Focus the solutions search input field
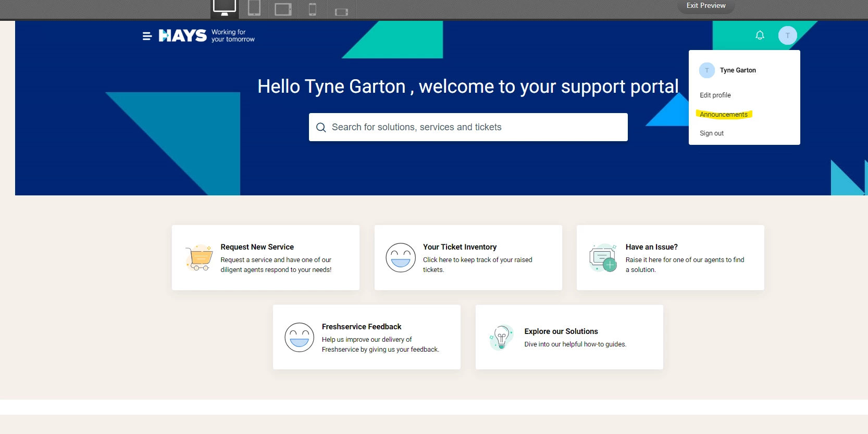Screen dimensions: 868x434 468,127
